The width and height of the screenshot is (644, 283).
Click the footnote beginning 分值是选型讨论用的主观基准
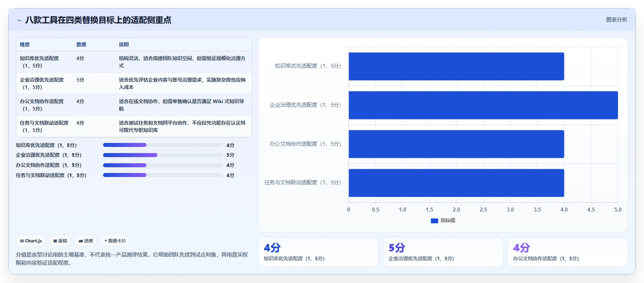(x=132, y=259)
